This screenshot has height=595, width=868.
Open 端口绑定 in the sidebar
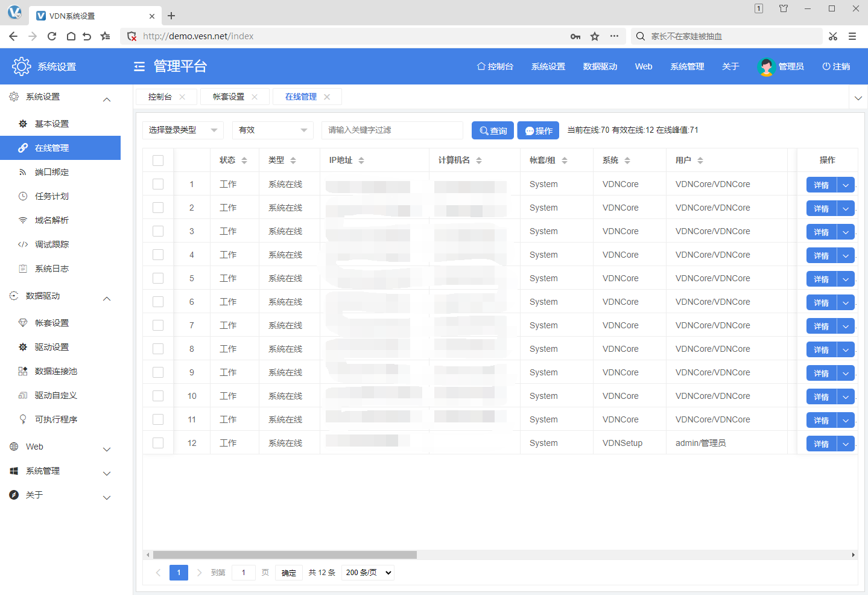[52, 172]
